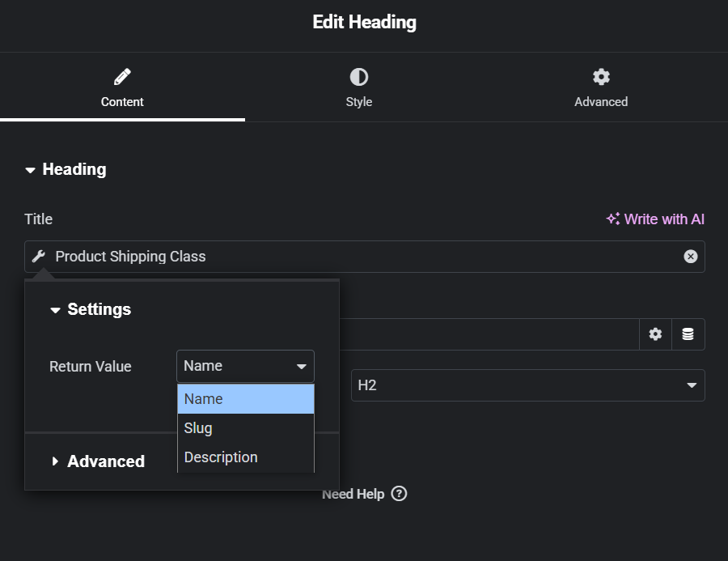This screenshot has height=561, width=728.
Task: Click the Need Help link
Action: click(365, 494)
